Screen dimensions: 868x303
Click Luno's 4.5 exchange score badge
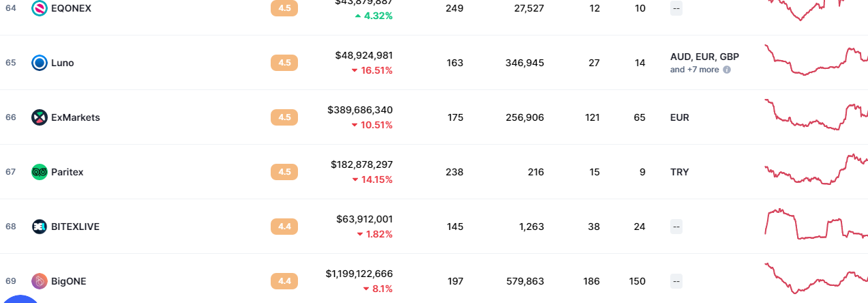284,63
